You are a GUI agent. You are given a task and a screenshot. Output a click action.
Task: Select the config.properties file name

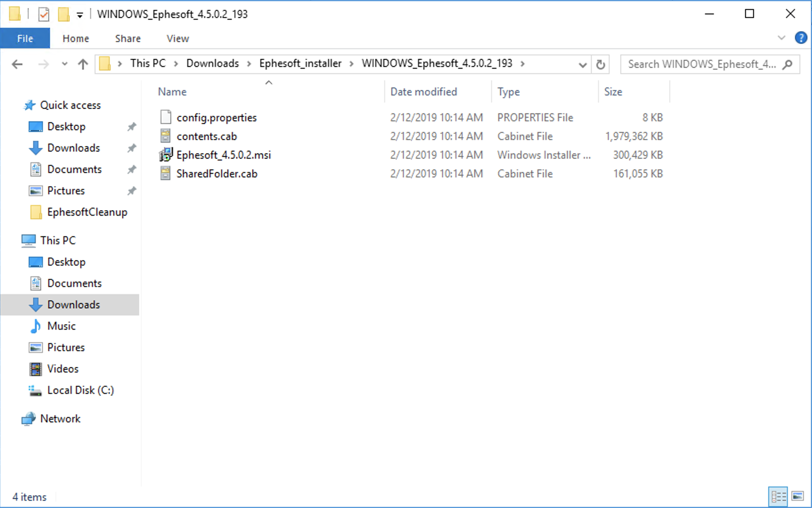(x=217, y=118)
